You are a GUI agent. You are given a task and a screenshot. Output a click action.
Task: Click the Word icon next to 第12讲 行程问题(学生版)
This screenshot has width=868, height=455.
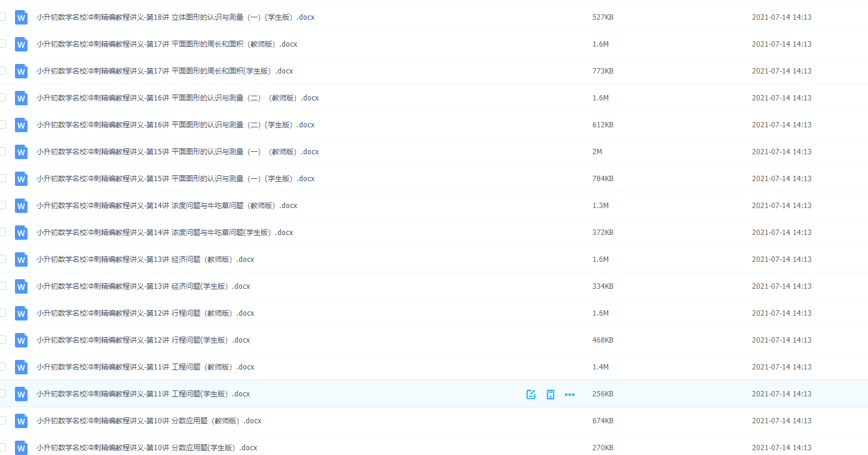[21, 340]
